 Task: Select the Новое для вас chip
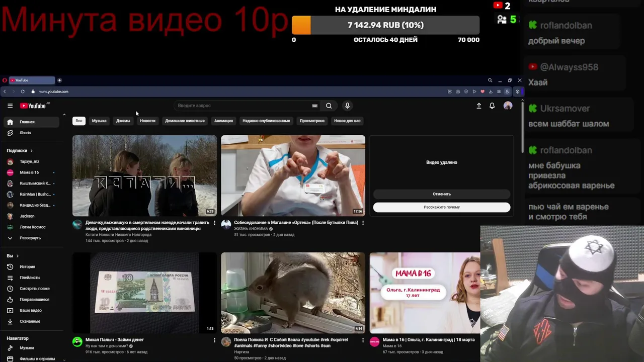347,121
